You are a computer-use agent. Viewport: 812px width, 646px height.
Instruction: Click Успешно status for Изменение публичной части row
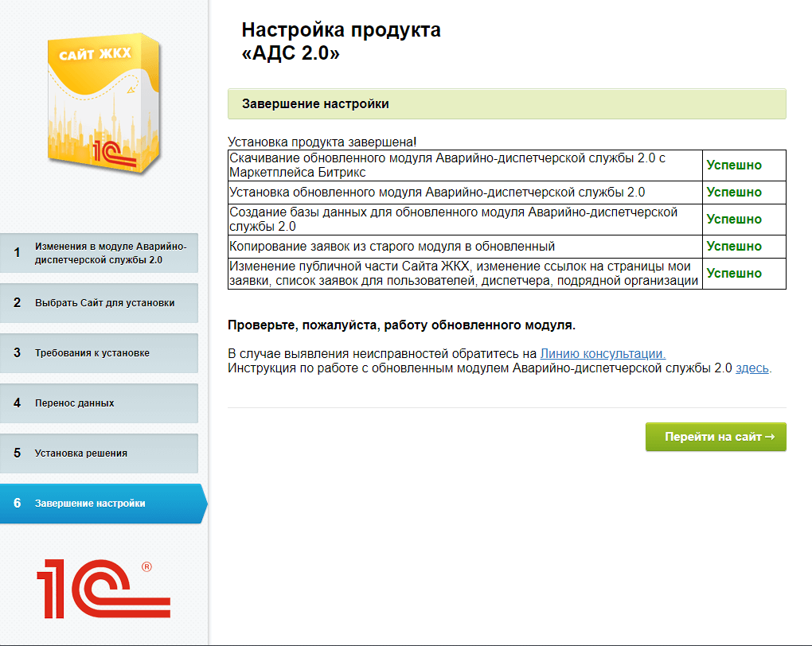[x=734, y=274]
